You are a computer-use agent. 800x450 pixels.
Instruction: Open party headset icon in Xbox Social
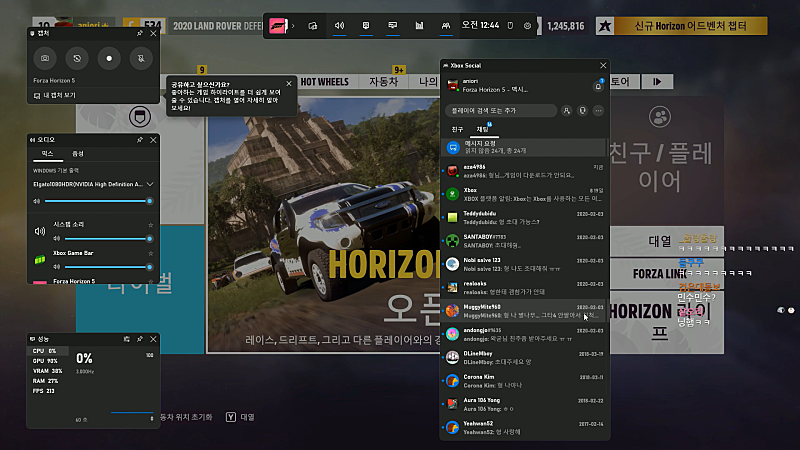pos(582,111)
